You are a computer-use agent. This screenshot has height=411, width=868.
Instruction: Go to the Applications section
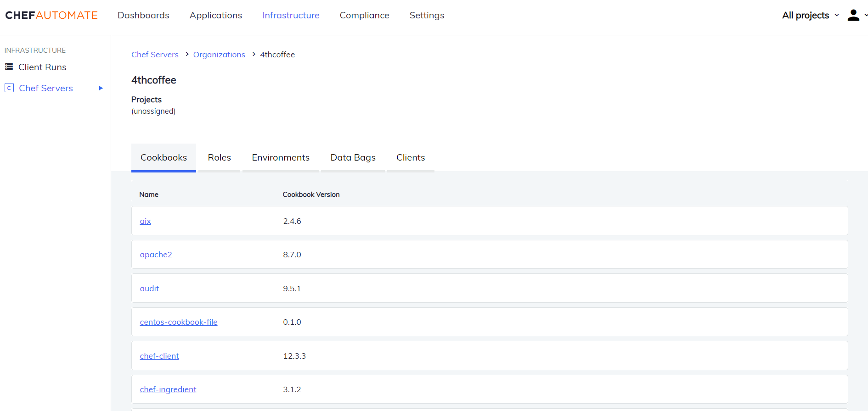click(216, 15)
